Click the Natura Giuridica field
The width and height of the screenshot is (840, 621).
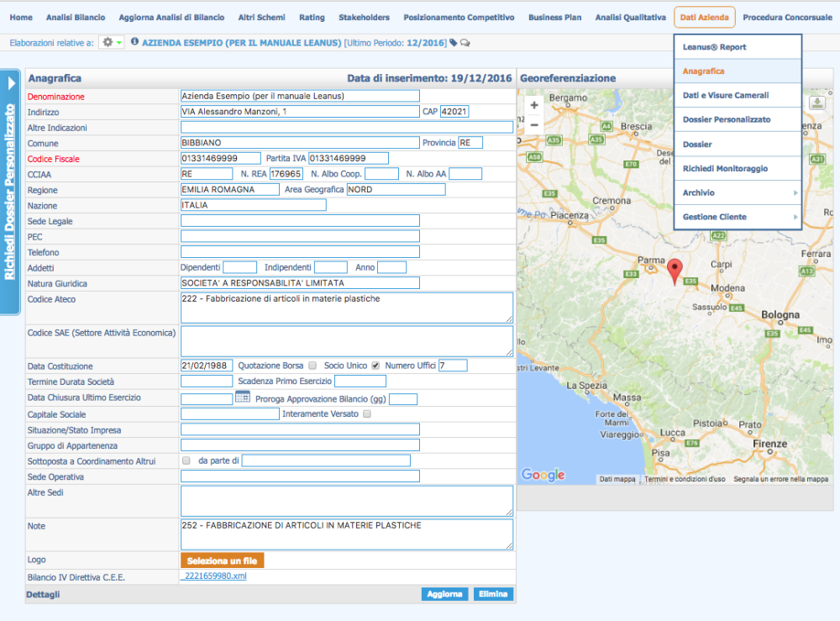pos(300,283)
